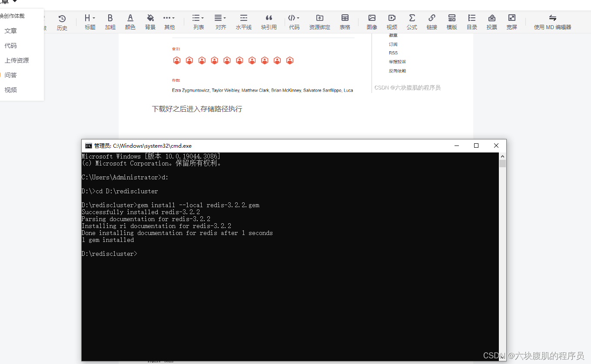The width and height of the screenshot is (591, 364).
Task: Open the text color picker 颜色
Action: pyautogui.click(x=130, y=21)
